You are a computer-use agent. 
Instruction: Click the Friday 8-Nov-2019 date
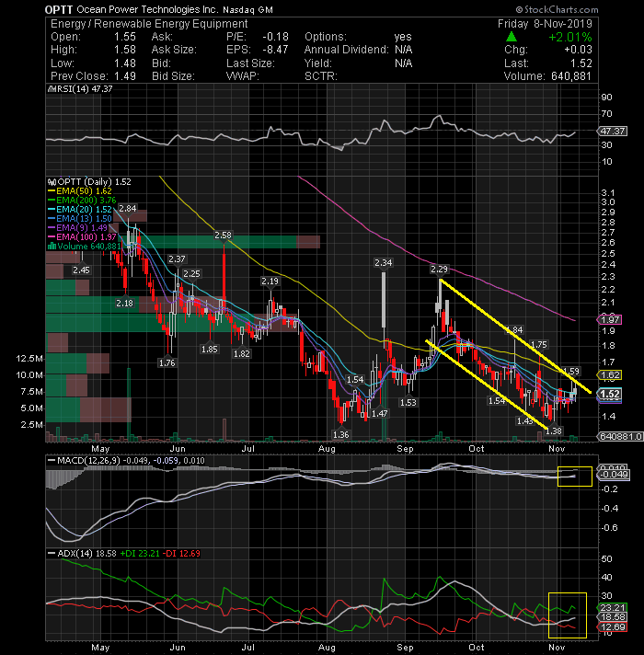point(545,24)
